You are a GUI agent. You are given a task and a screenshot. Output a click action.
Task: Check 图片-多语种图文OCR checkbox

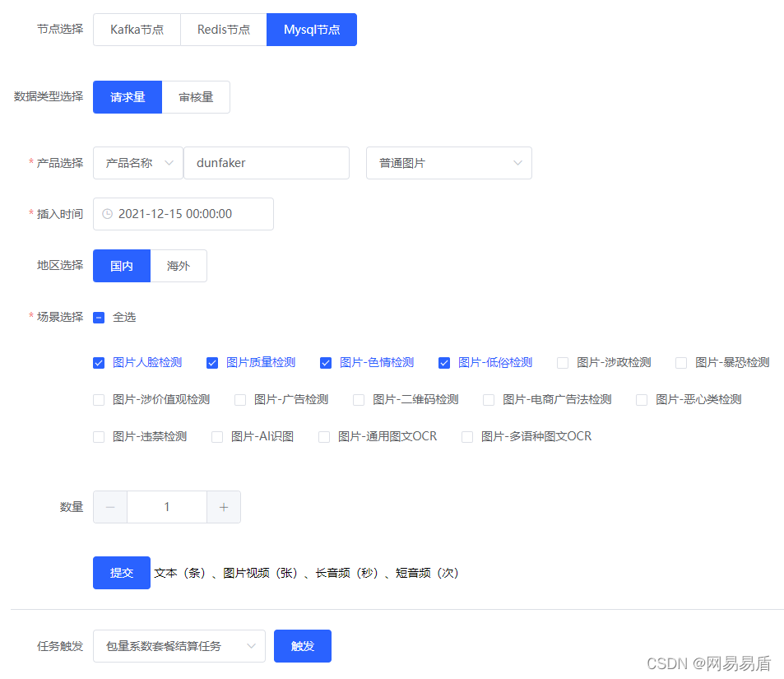(467, 437)
